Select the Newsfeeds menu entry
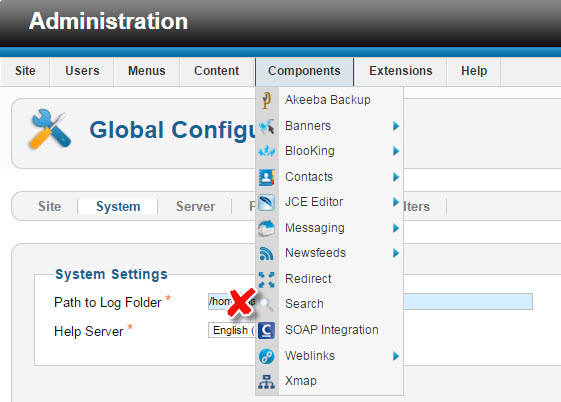Screen dimensions: 561x402 [315, 253]
